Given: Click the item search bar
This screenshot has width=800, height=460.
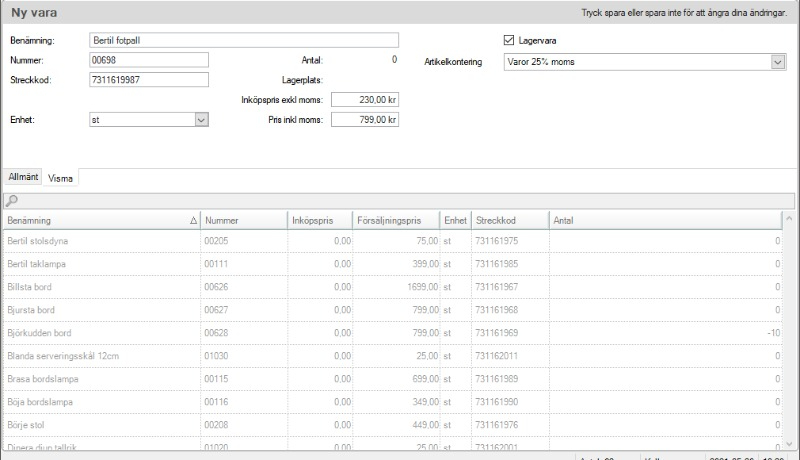Looking at the screenshot, I should [x=399, y=200].
